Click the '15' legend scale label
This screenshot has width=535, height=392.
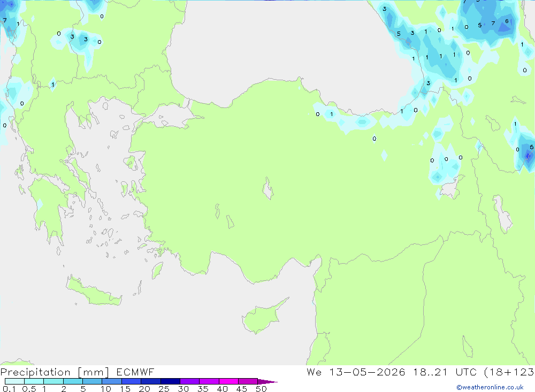[125, 389]
